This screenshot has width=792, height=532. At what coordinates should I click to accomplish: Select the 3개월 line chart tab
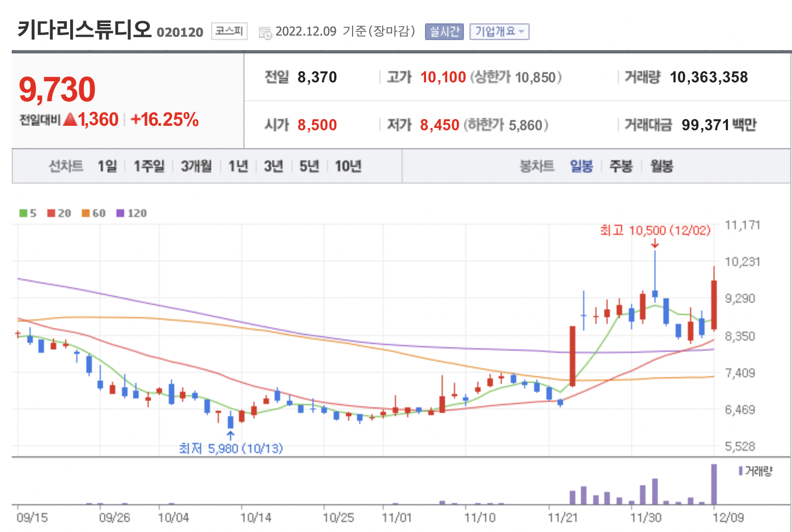196,166
